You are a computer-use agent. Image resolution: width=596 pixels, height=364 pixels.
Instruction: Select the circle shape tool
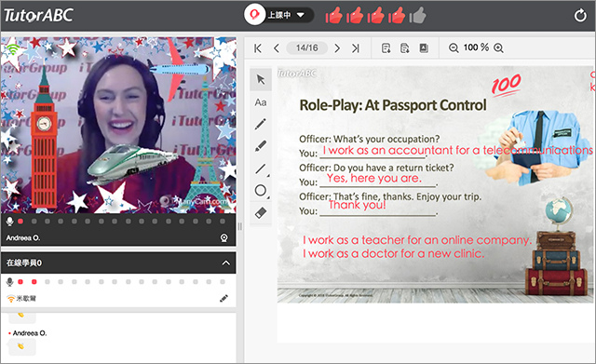tap(261, 190)
